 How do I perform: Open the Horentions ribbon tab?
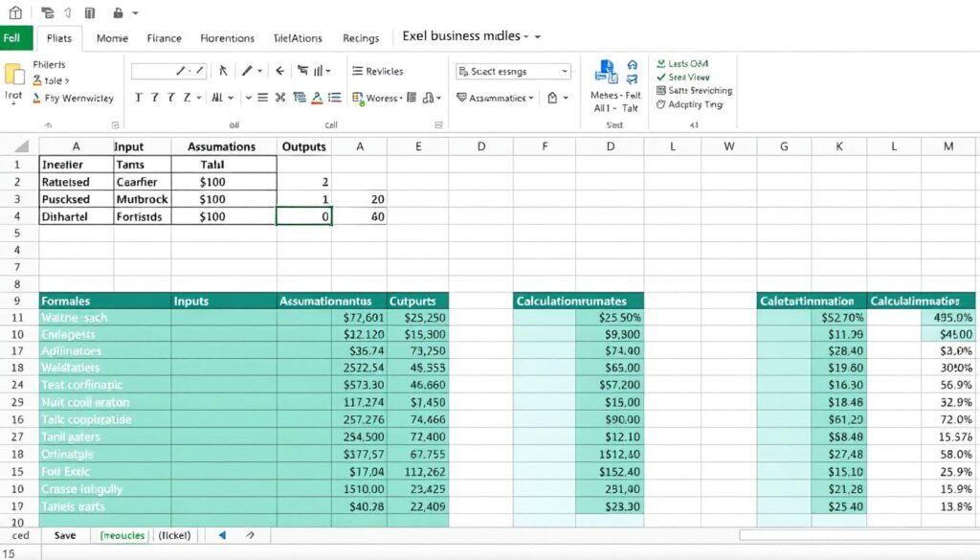coord(227,37)
